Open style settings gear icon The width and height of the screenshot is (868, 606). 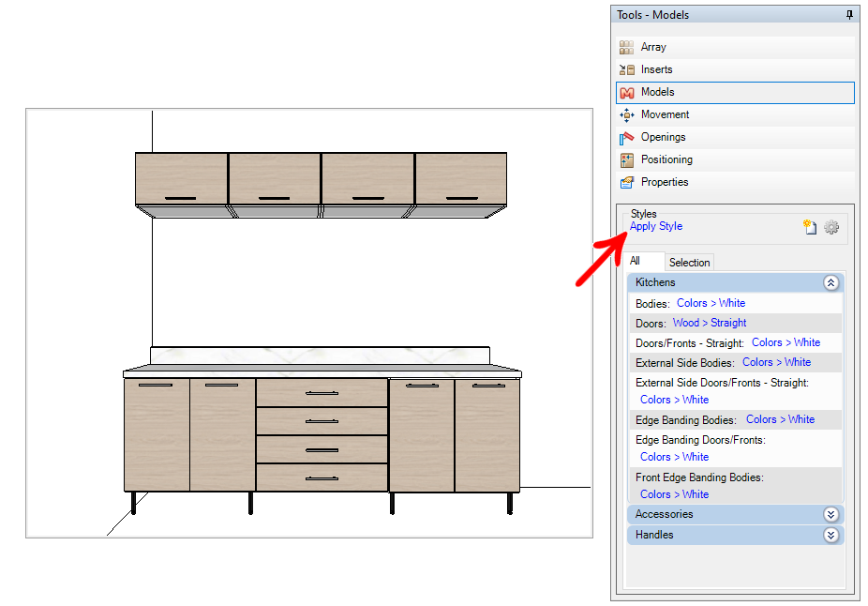coord(831,227)
